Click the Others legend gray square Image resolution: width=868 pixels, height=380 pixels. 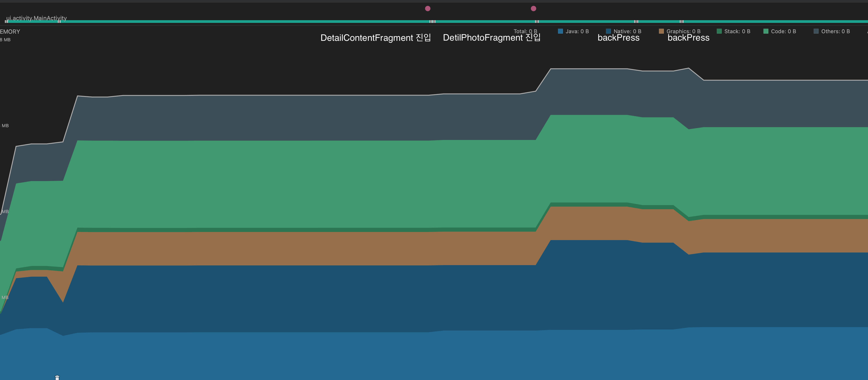(x=816, y=31)
